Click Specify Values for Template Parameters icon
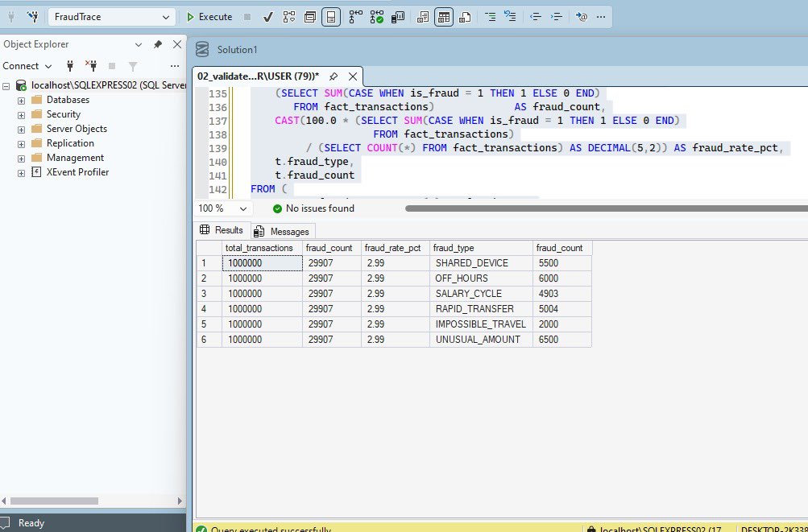This screenshot has width=808, height=532. pos(582,17)
